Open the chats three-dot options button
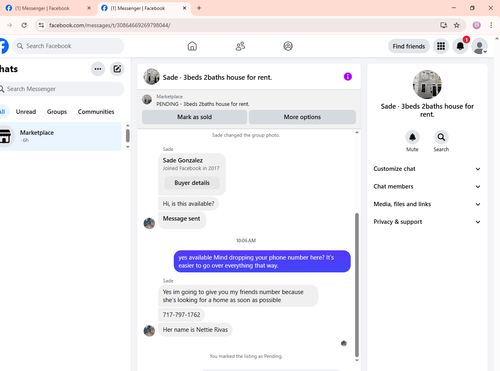500x371 pixels. 98,69
